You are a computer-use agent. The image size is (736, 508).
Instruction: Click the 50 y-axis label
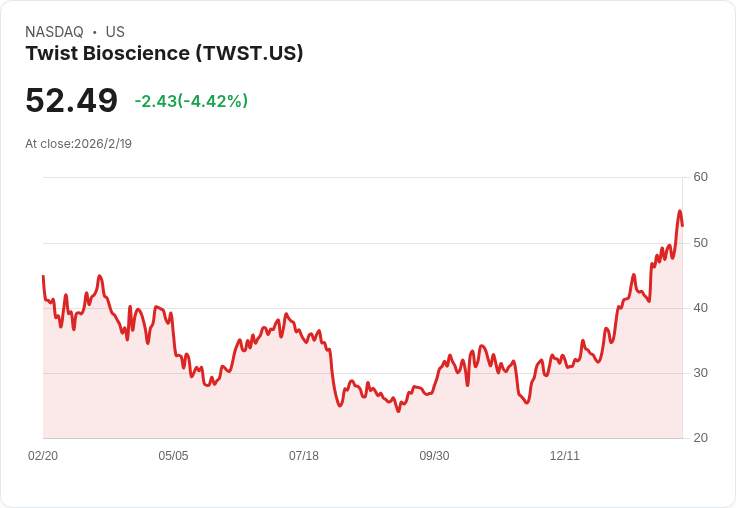pos(700,243)
